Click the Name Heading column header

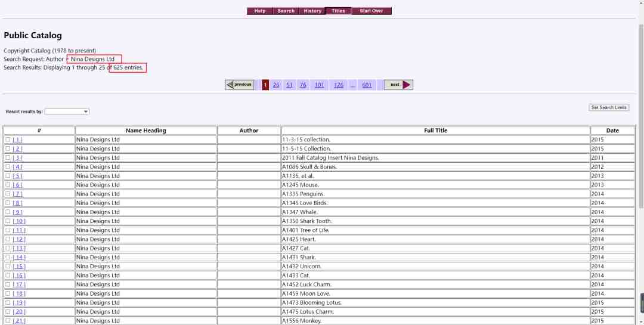146,131
